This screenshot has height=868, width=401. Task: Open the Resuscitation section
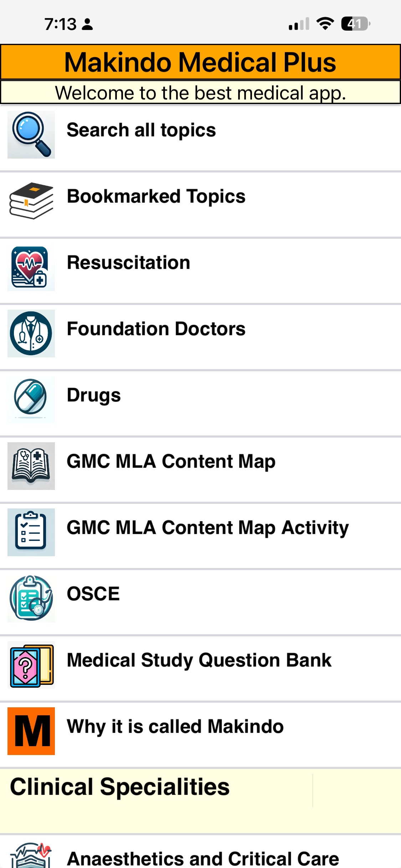click(128, 263)
